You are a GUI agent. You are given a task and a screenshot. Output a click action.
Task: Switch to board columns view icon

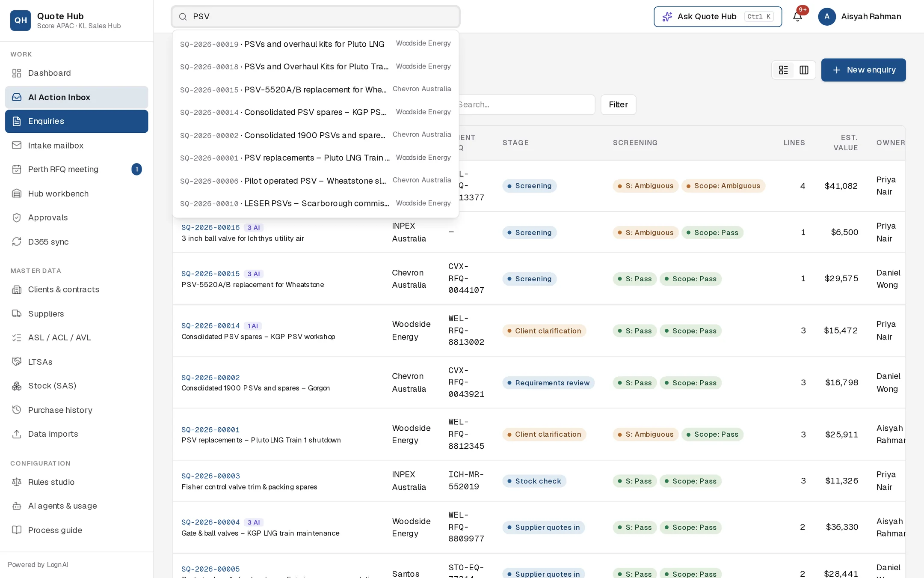(804, 70)
